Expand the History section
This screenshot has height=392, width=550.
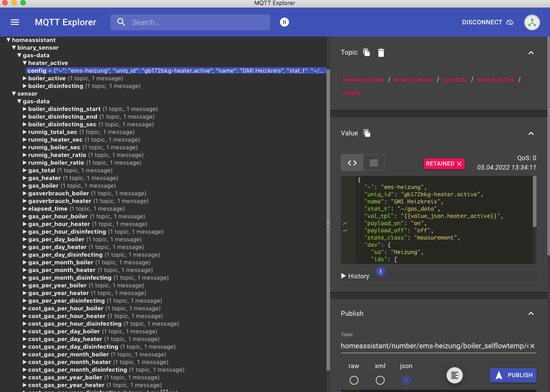click(355, 276)
